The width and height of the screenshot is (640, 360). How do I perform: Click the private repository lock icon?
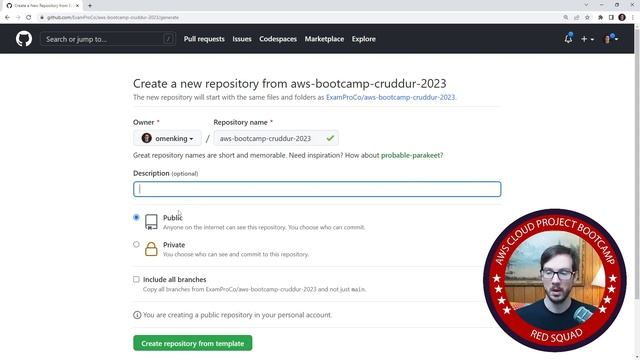(x=151, y=249)
